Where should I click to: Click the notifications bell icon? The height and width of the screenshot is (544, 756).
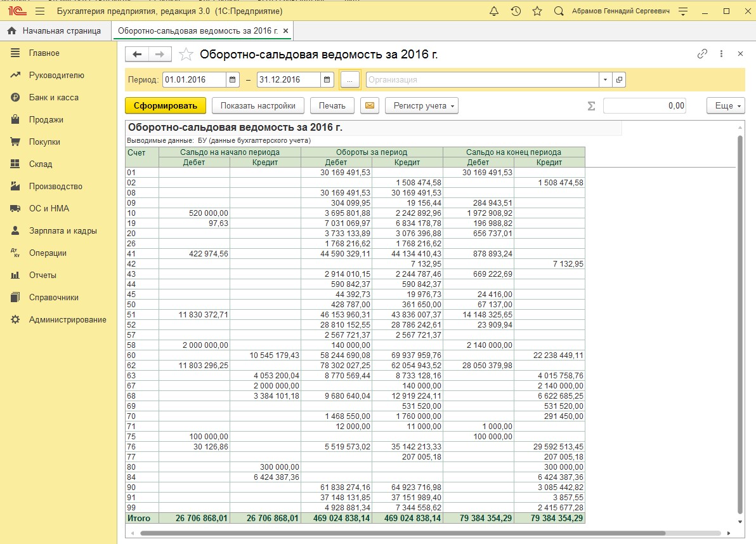[x=495, y=11]
